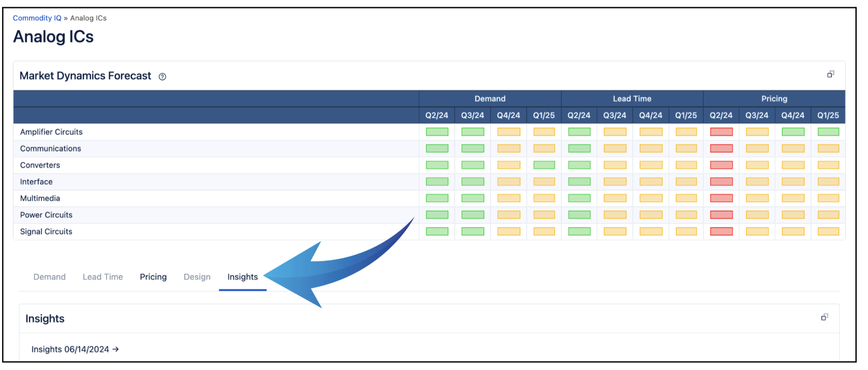The height and width of the screenshot is (370, 868).
Task: Open the Commodity IQ breadcrumb link
Action: (37, 18)
